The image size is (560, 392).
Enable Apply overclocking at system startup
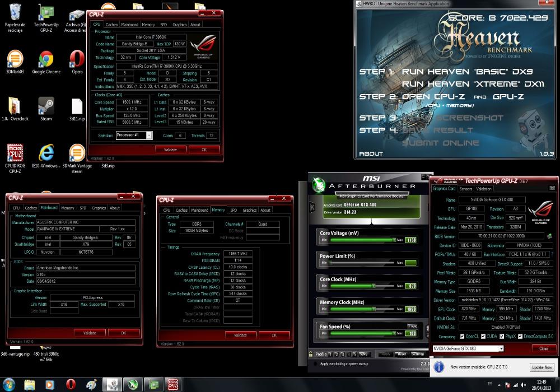[x=315, y=364]
